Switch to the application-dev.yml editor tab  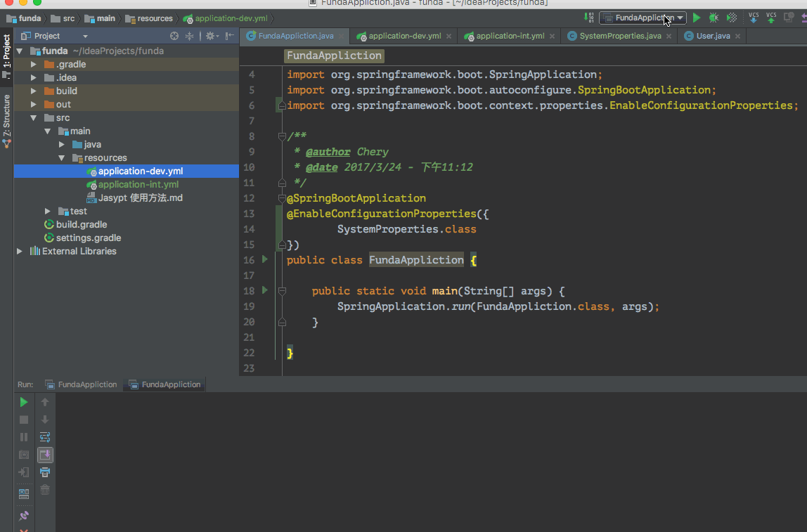click(404, 36)
